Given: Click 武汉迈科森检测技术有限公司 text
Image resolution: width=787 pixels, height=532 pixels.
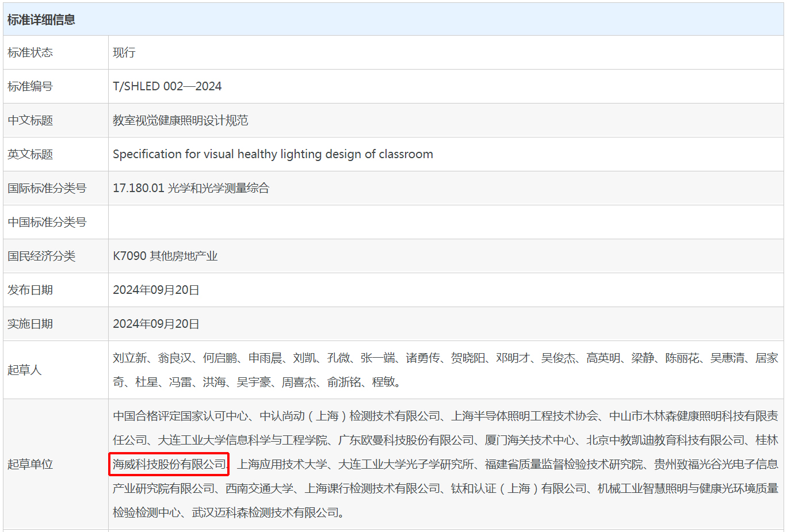Looking at the screenshot, I should (x=265, y=512).
